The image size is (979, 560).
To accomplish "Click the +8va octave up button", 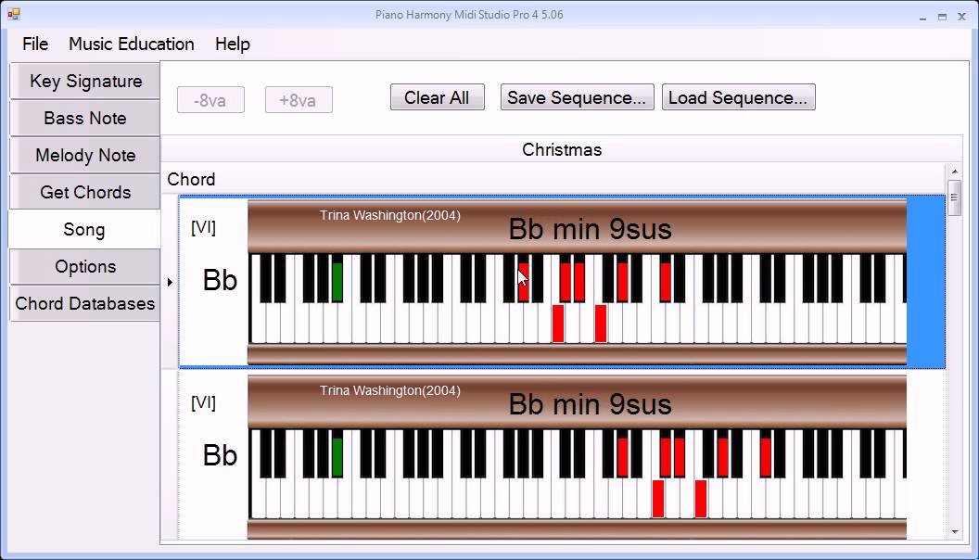I will click(299, 100).
